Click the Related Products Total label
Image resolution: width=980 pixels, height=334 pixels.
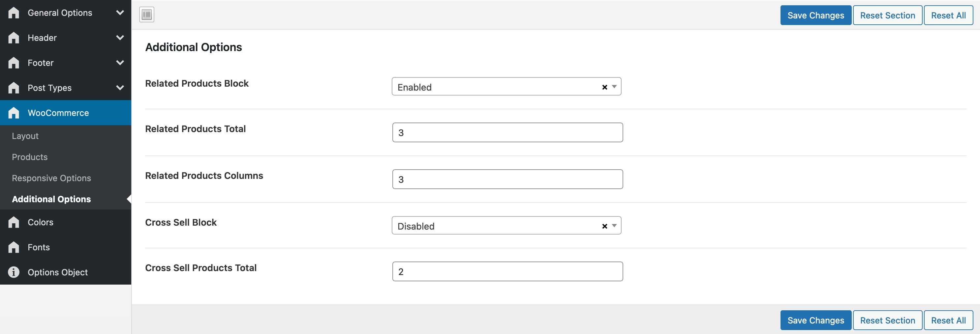pyautogui.click(x=195, y=129)
